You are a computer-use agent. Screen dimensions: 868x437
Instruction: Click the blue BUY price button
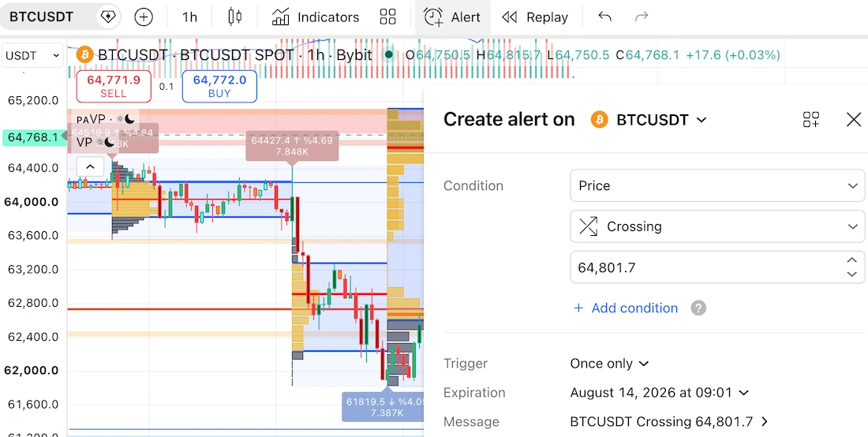(219, 86)
